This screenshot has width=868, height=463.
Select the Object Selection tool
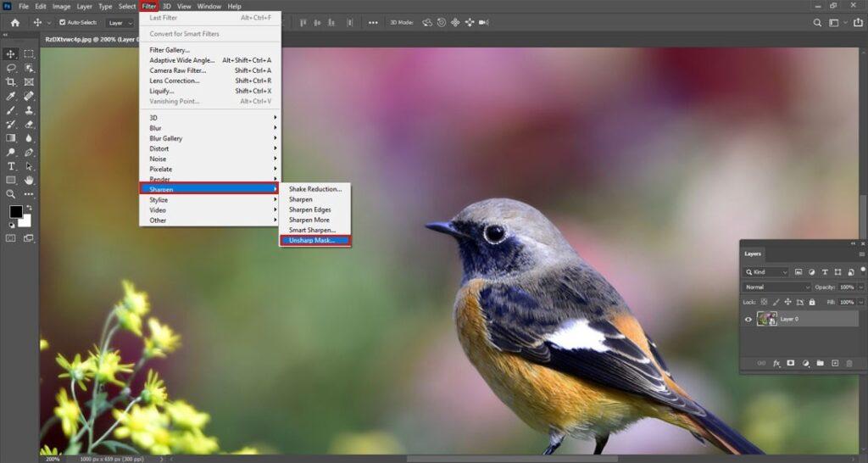click(x=29, y=68)
